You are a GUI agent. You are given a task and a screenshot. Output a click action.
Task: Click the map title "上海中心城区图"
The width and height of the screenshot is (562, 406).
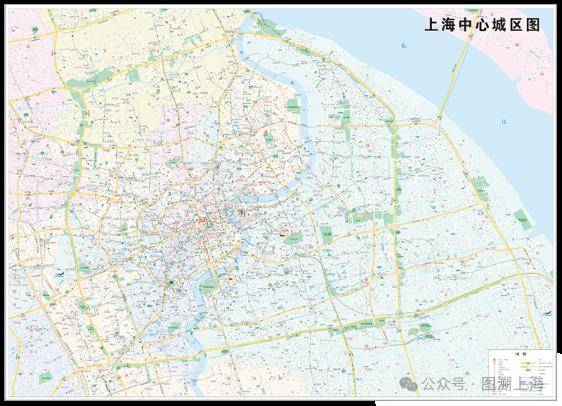[x=482, y=25]
